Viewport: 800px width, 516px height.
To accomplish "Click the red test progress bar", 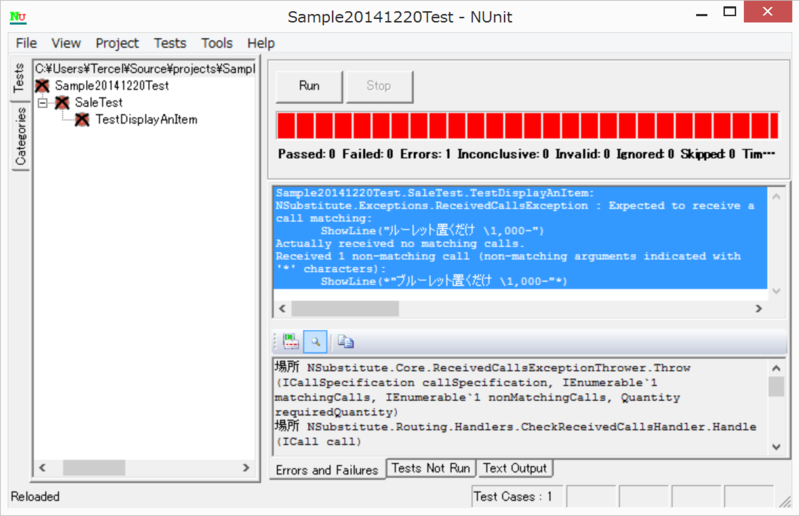I will [528, 126].
